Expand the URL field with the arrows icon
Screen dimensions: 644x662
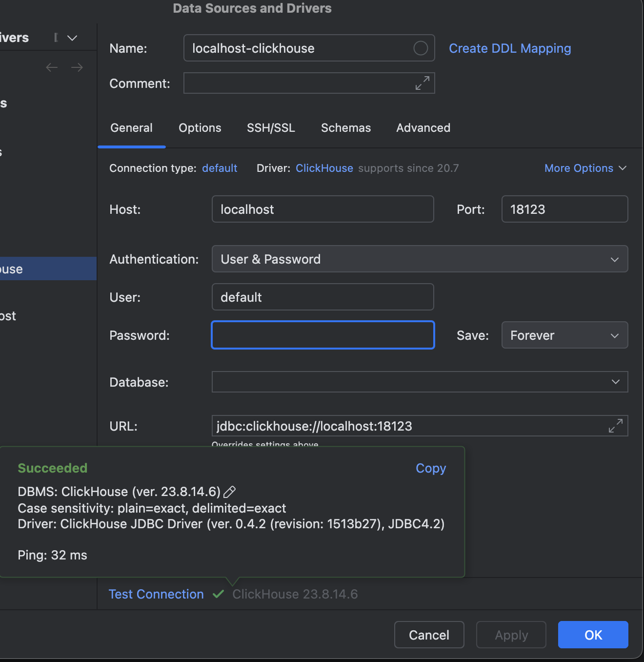pyautogui.click(x=616, y=426)
